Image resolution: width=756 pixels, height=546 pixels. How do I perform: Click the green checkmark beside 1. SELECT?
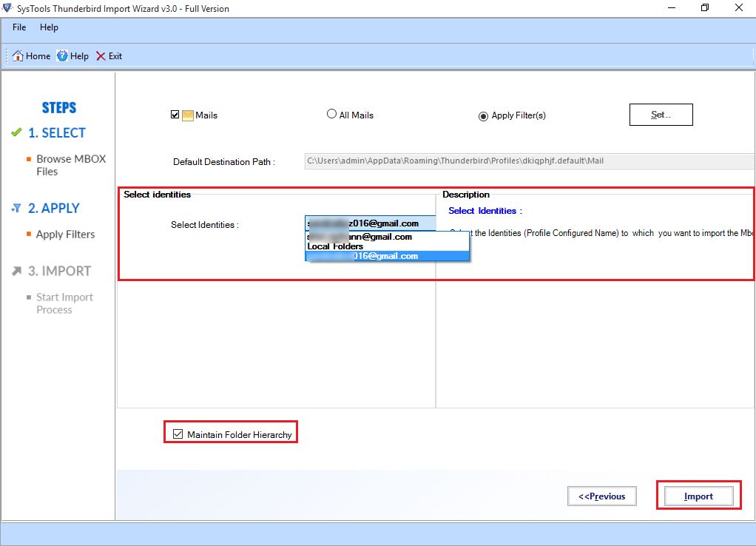(16, 133)
